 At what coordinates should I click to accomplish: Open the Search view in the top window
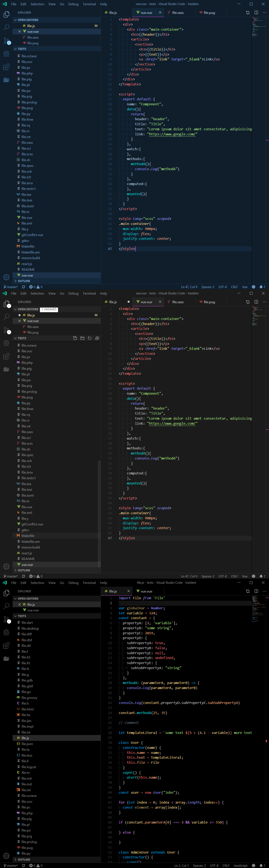(6, 27)
